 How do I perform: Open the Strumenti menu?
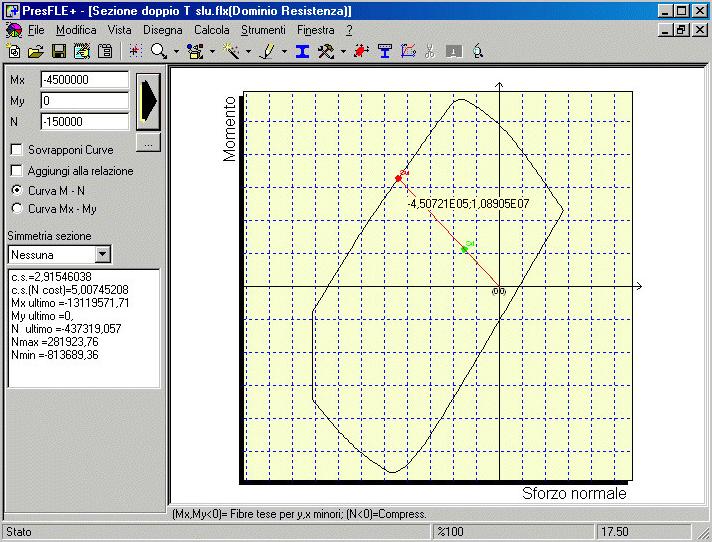pos(263,30)
